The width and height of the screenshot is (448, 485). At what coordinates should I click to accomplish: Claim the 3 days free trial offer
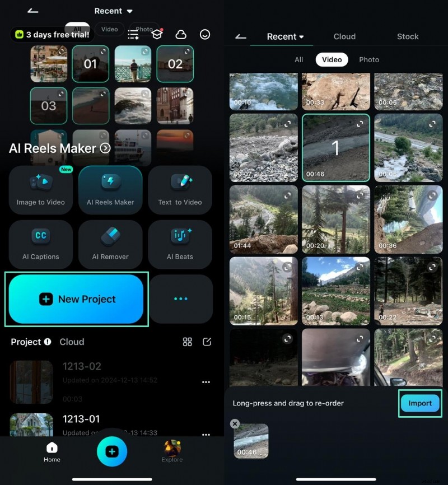coord(51,34)
